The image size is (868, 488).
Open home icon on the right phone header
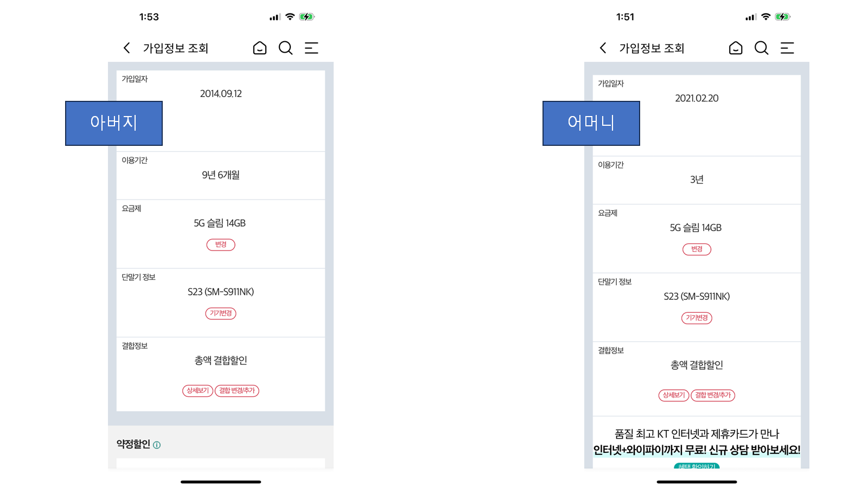[x=736, y=48]
